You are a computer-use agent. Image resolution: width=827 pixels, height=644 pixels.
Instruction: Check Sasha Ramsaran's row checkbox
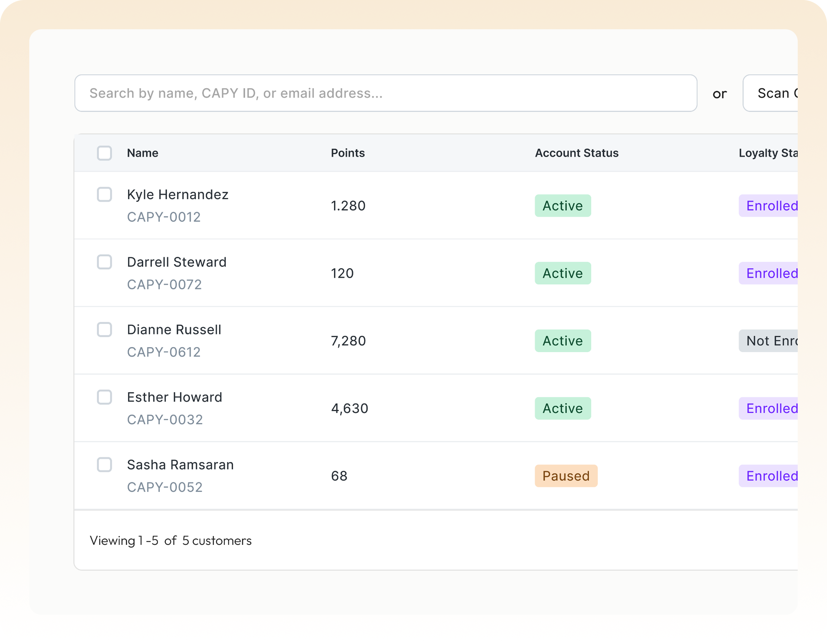[x=105, y=464]
